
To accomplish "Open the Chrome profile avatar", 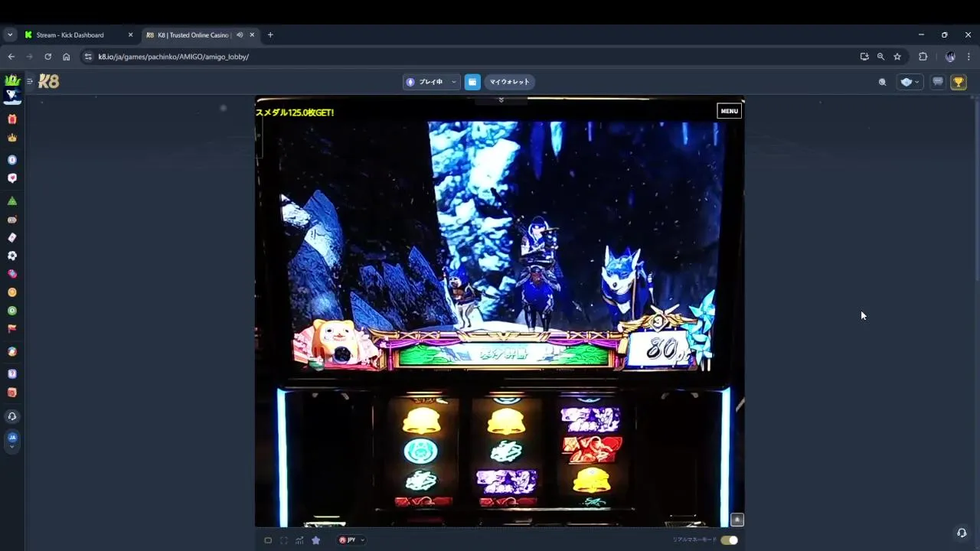I will click(950, 57).
